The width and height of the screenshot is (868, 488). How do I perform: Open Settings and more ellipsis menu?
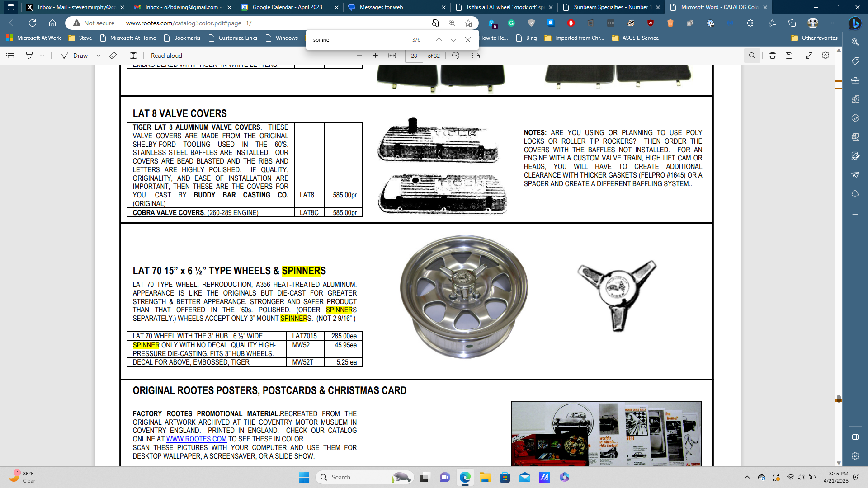pyautogui.click(x=833, y=23)
